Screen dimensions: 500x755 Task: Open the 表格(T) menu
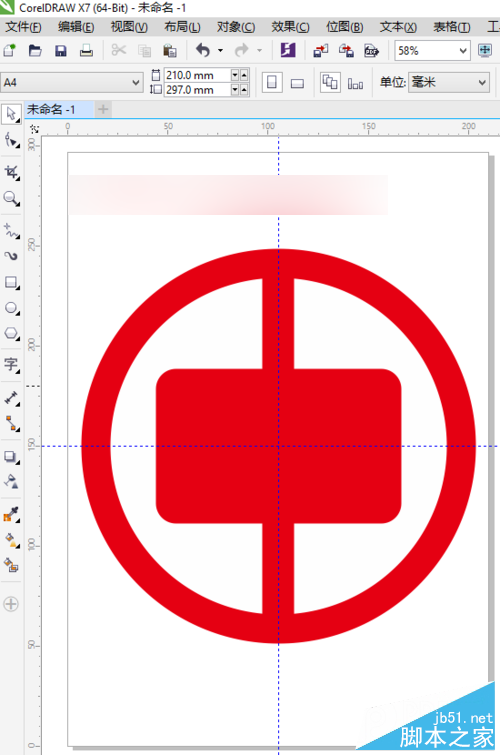tap(451, 27)
